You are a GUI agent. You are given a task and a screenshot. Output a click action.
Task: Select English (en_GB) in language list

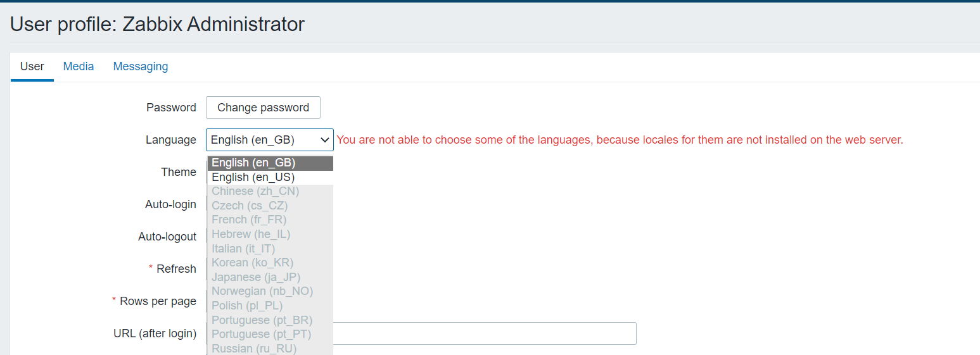270,163
